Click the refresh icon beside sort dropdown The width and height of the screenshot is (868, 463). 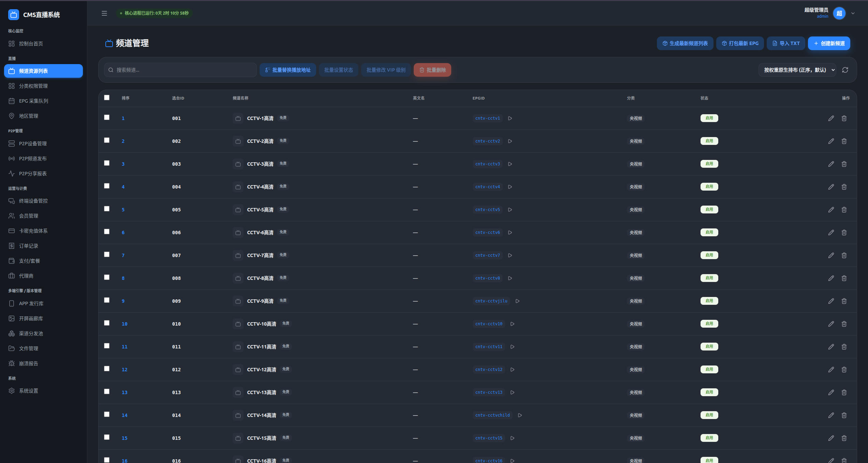click(845, 70)
